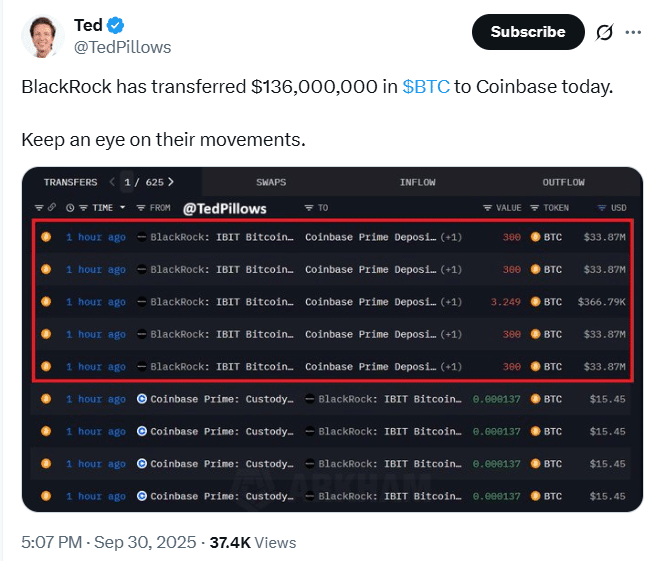Click the clock icon beside the TIME column
Viewport: 653px width, 561px height.
70,208
